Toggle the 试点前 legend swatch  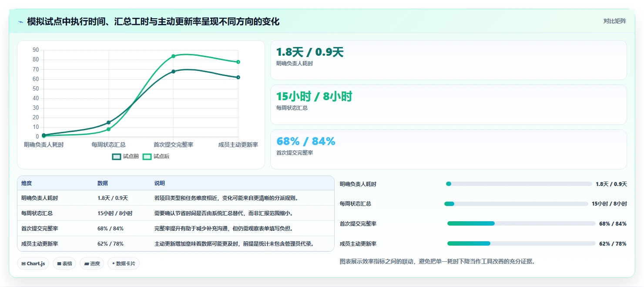point(116,157)
